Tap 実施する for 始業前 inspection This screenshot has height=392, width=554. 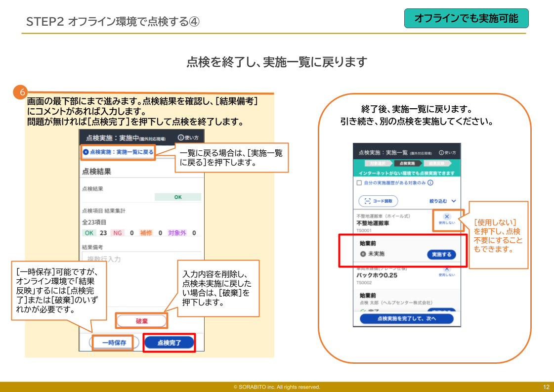pos(441,255)
